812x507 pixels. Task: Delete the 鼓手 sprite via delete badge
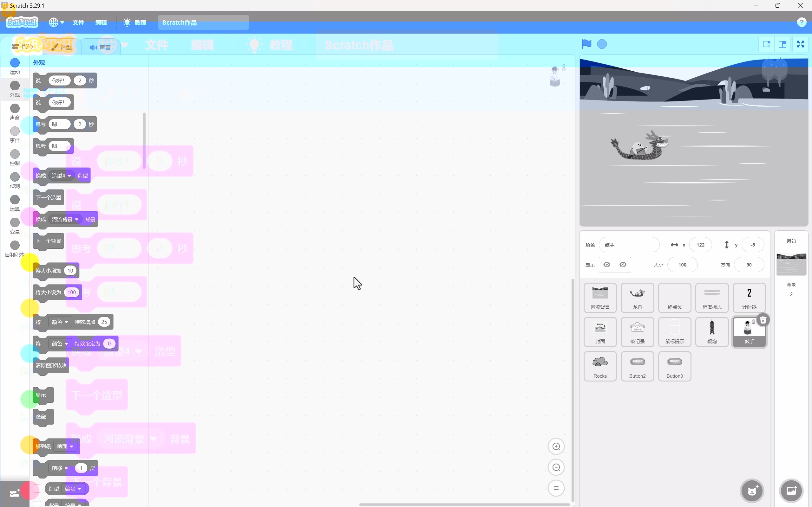pos(763,320)
